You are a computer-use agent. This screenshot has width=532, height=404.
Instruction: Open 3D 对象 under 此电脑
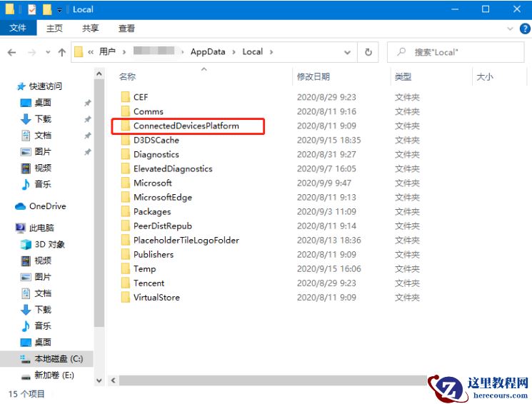[x=49, y=244]
